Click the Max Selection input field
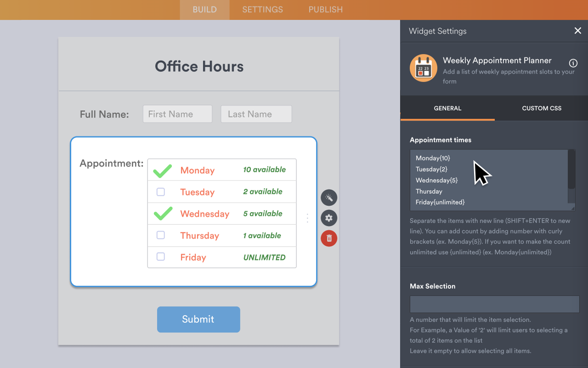 (494, 304)
